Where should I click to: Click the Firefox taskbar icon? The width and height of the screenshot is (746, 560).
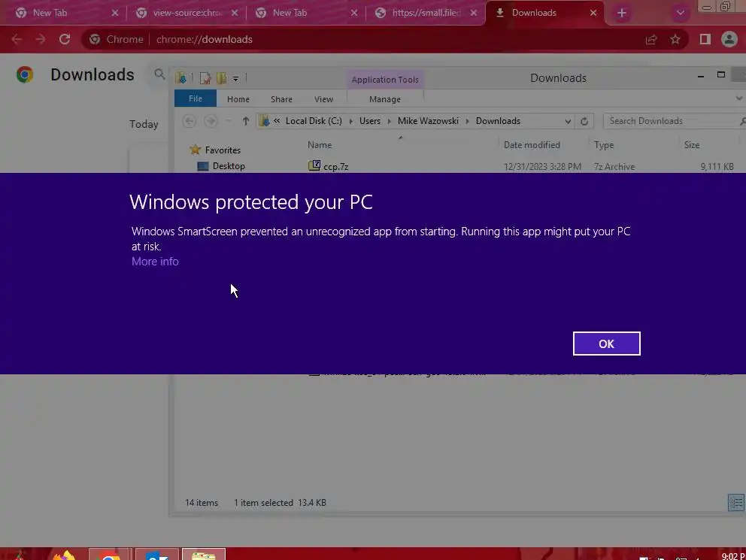point(64,554)
